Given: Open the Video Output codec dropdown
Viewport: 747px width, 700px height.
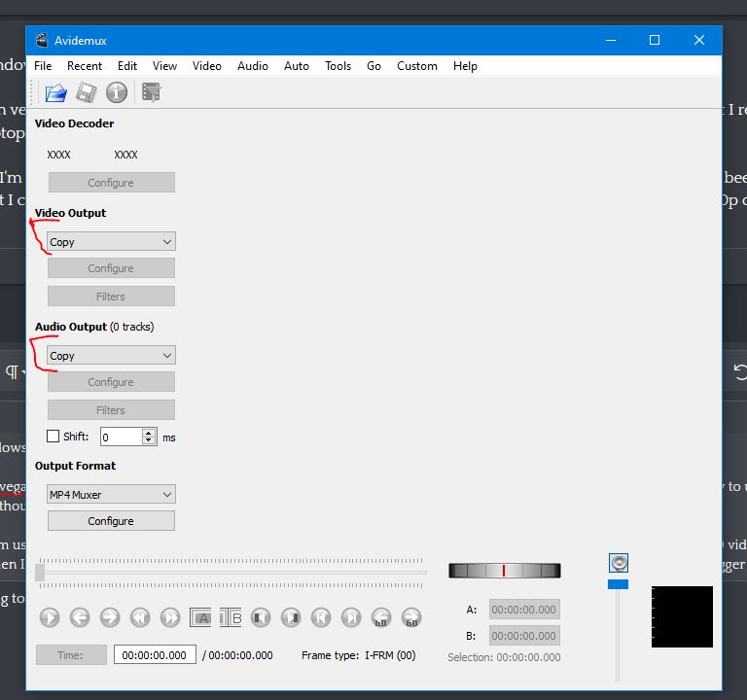Looking at the screenshot, I should (111, 241).
